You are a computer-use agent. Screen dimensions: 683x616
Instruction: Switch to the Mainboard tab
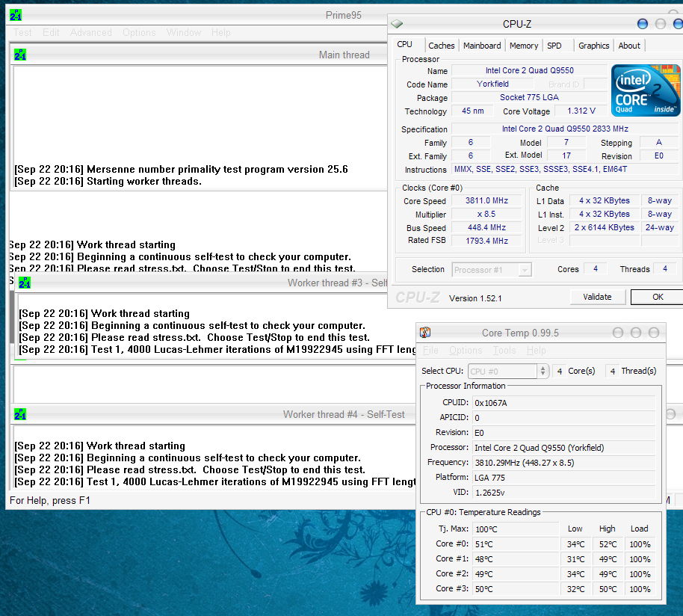(x=482, y=46)
